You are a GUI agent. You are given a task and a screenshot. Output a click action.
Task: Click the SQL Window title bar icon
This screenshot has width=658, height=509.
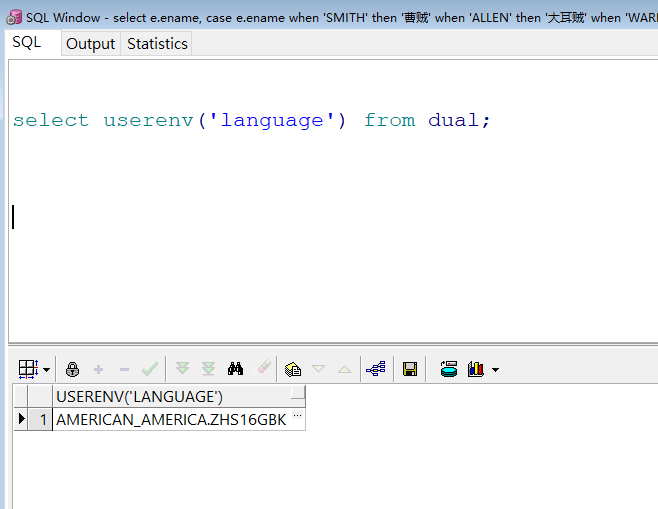pos(14,18)
